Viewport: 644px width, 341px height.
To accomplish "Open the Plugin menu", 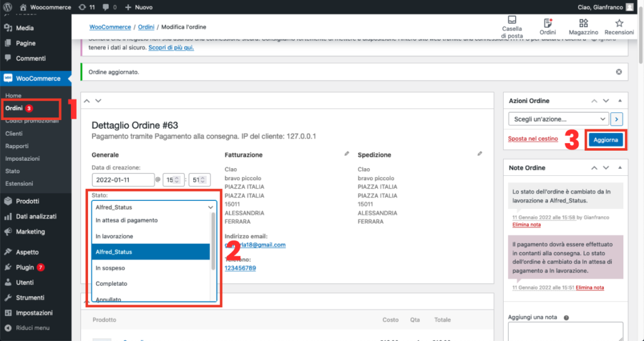I will coord(25,267).
